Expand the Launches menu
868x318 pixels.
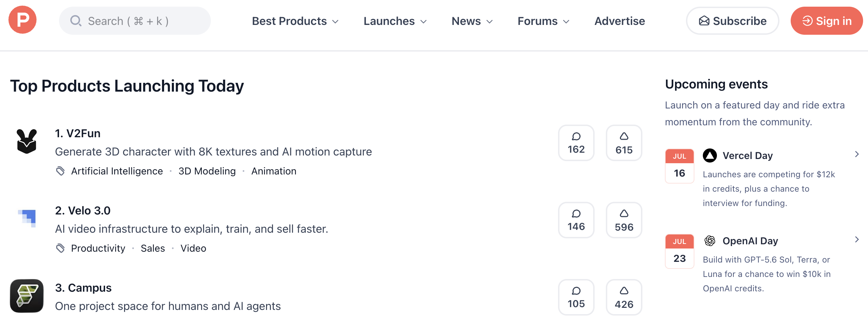(395, 21)
